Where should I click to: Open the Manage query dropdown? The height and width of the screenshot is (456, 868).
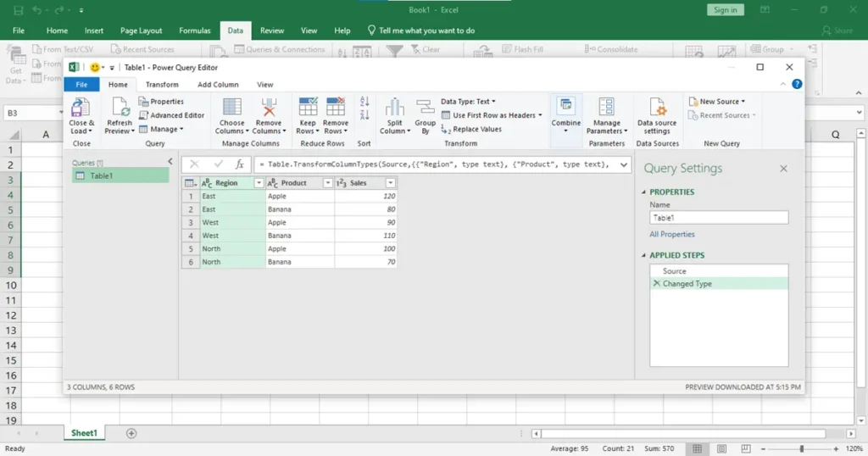[160, 129]
